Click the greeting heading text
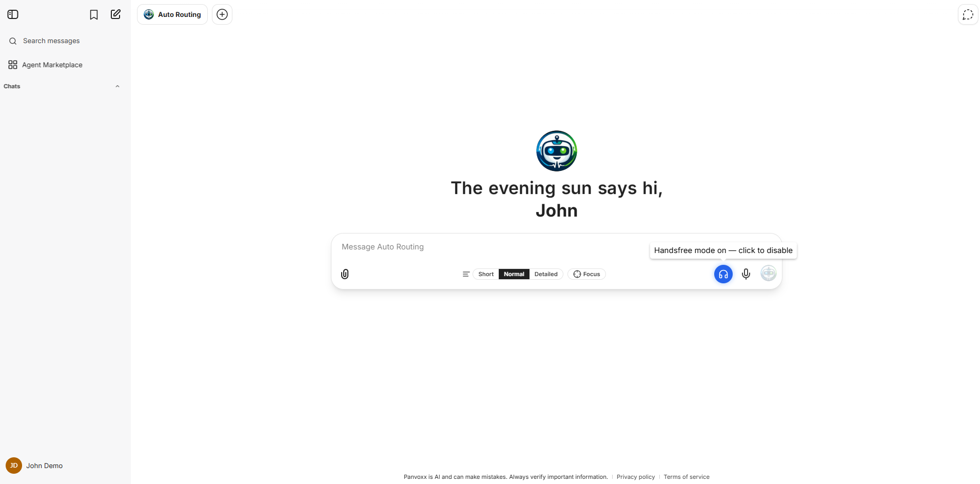The height and width of the screenshot is (484, 980). 557,199
